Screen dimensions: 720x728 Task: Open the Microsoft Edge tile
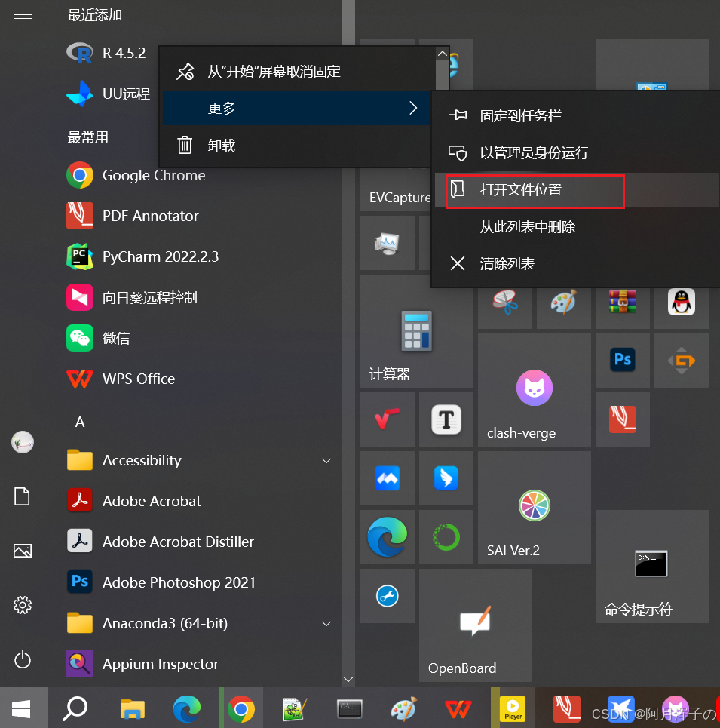pos(388,537)
